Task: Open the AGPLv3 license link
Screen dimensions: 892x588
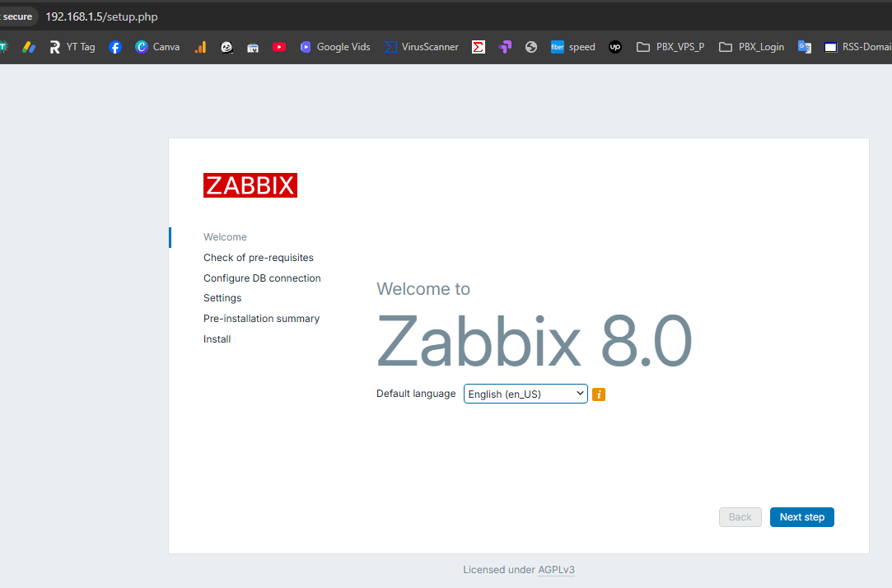Action: [x=556, y=570]
